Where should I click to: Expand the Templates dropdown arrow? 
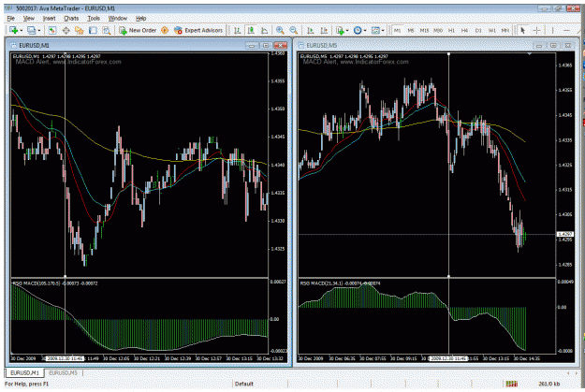[x=383, y=31]
